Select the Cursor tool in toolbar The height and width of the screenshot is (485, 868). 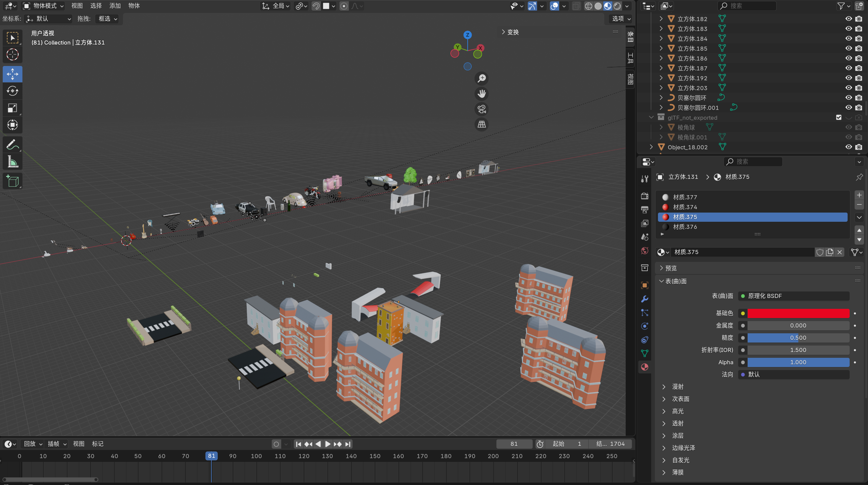point(13,54)
